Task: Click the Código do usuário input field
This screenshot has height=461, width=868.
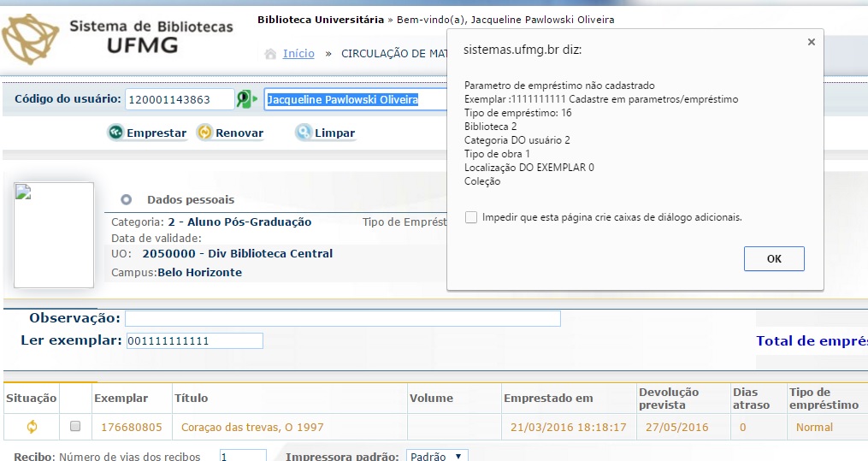Action: [x=180, y=99]
